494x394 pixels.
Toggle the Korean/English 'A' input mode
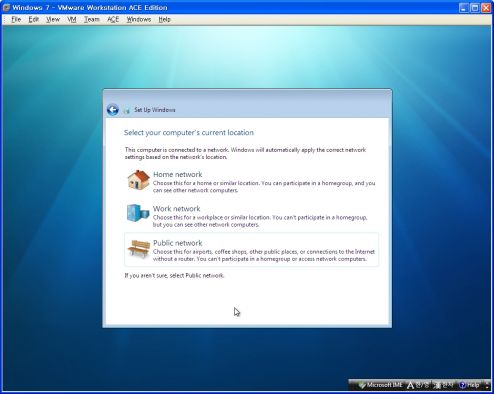pyautogui.click(x=410, y=385)
